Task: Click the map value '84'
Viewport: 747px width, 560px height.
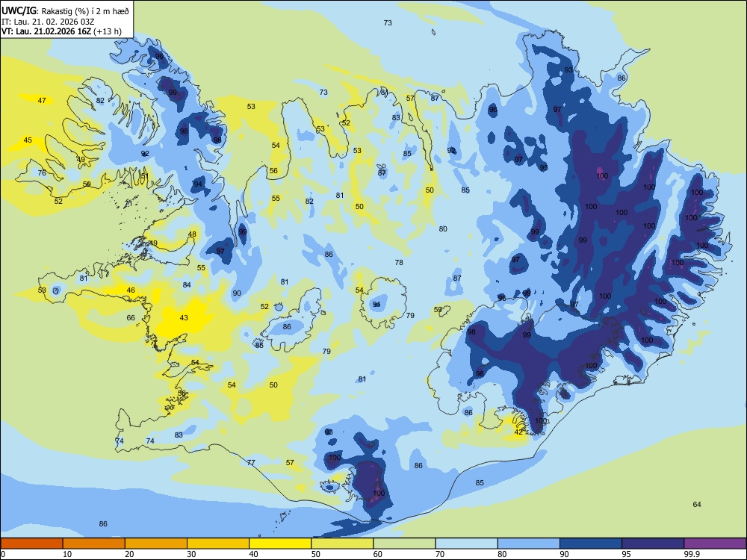Action: [187, 284]
